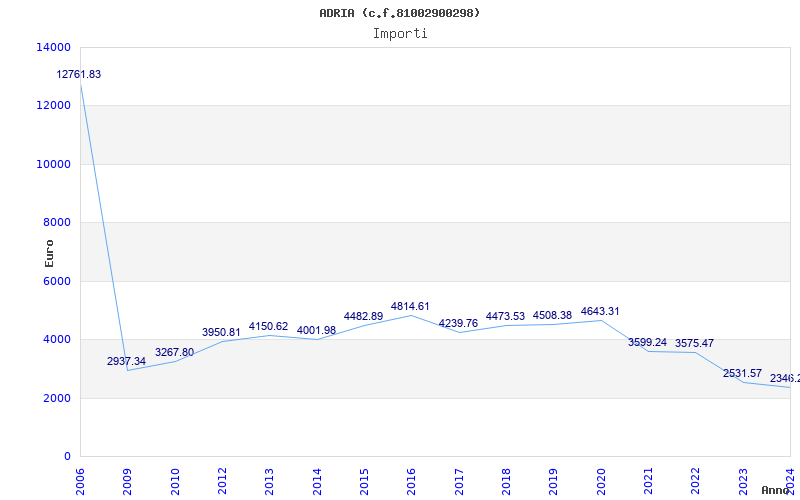Click data label 4001.98

coord(316,331)
